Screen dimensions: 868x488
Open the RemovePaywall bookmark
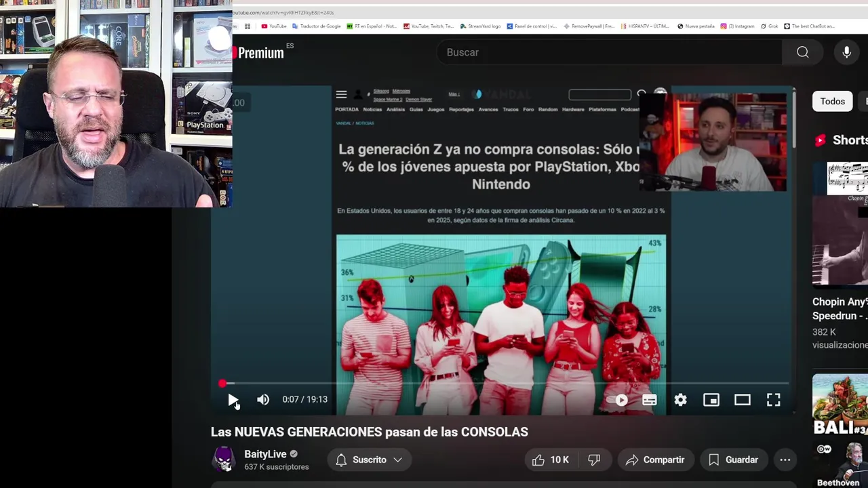click(589, 26)
